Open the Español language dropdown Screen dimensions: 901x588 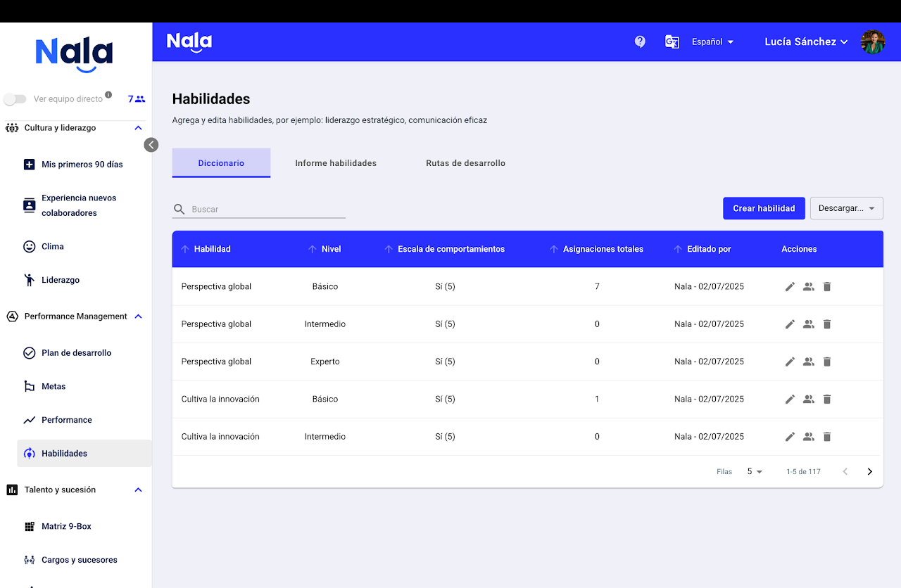tap(712, 42)
